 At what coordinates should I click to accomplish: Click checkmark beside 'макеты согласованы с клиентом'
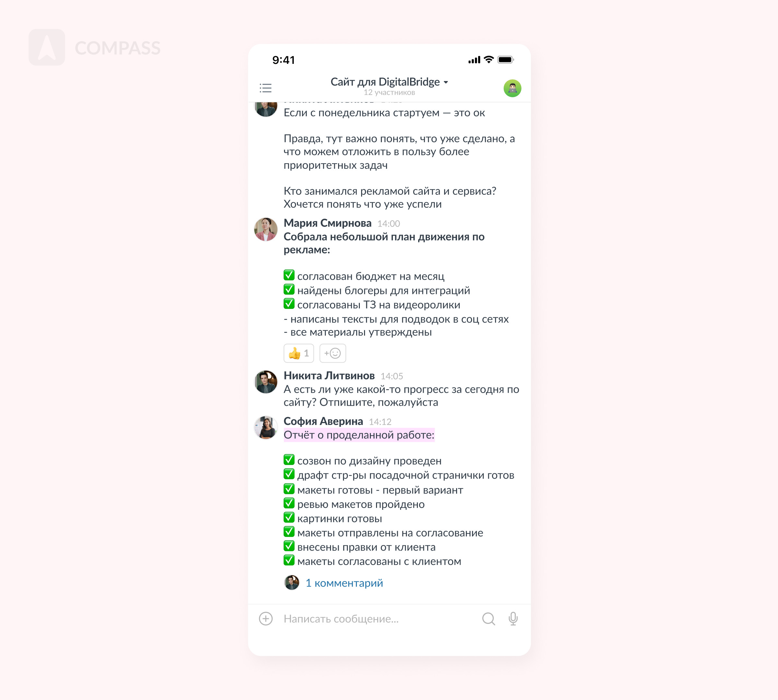click(289, 560)
